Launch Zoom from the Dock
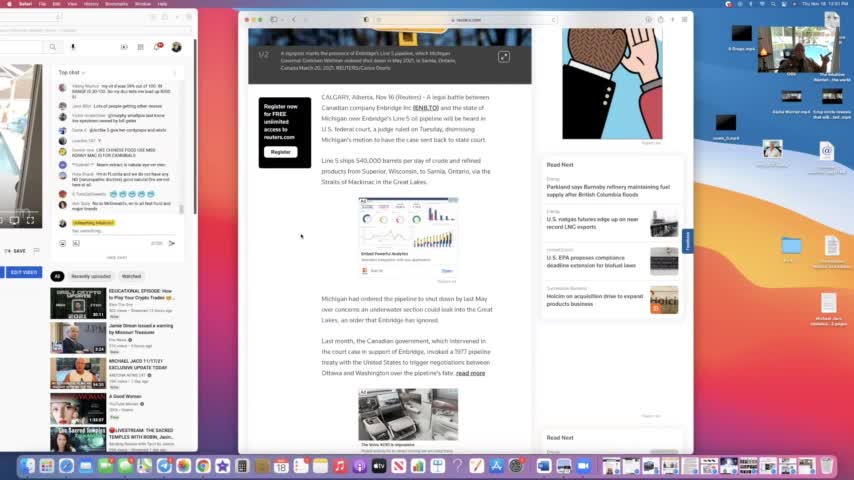The image size is (854, 480). (583, 466)
